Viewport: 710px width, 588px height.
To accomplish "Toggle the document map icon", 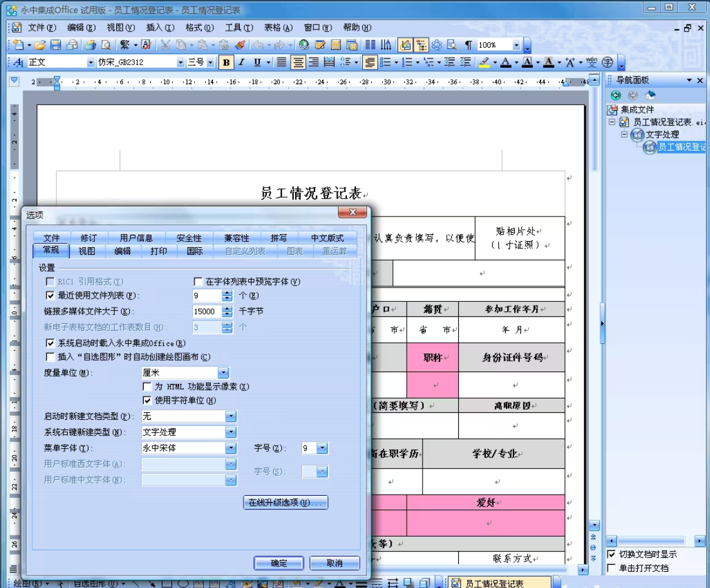I will click(421, 45).
